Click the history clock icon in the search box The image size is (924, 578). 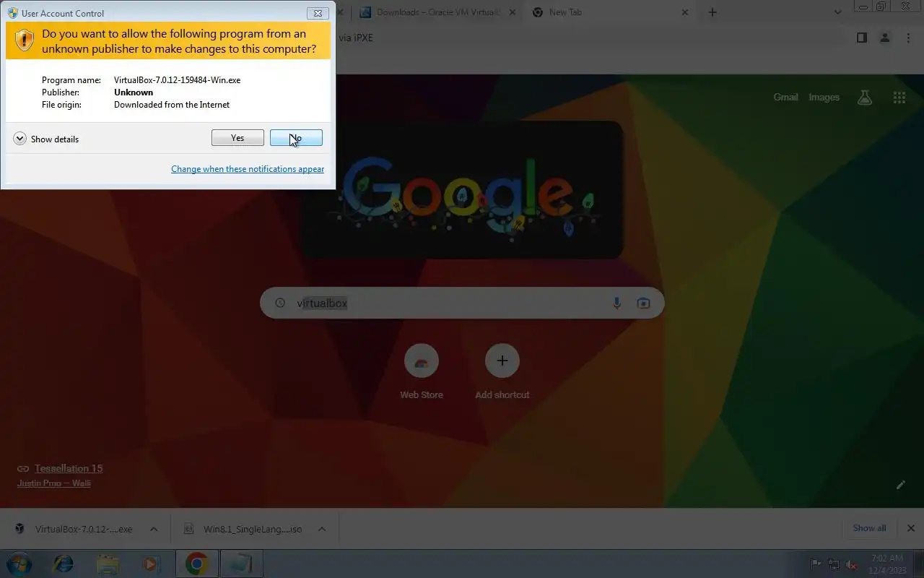click(280, 303)
